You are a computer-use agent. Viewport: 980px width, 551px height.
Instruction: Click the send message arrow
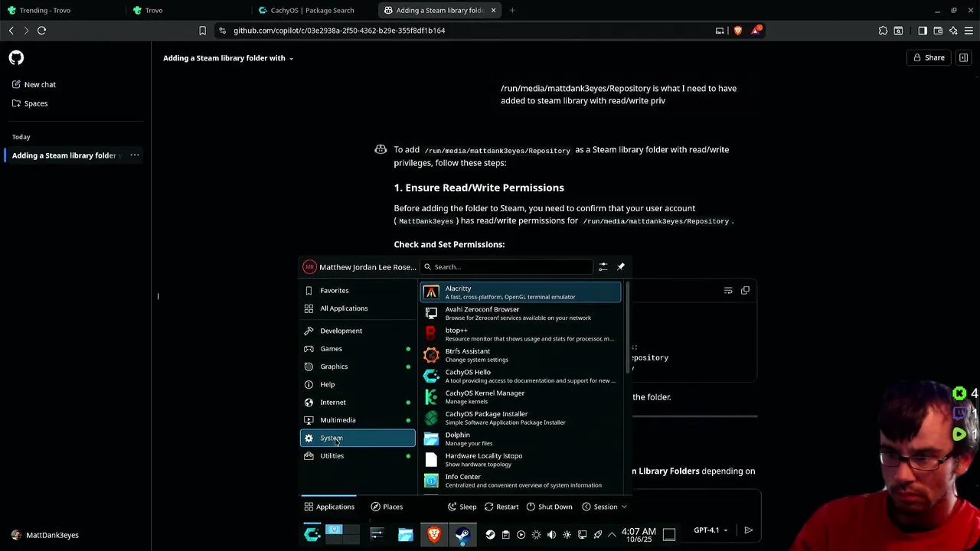click(749, 530)
